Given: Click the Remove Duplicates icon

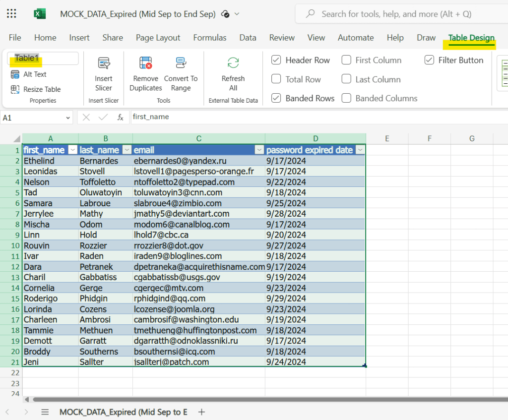Looking at the screenshot, I should [146, 63].
